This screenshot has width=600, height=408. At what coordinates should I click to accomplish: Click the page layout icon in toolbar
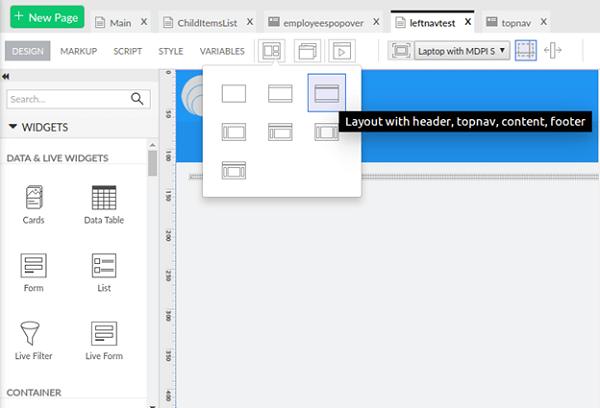click(x=270, y=51)
